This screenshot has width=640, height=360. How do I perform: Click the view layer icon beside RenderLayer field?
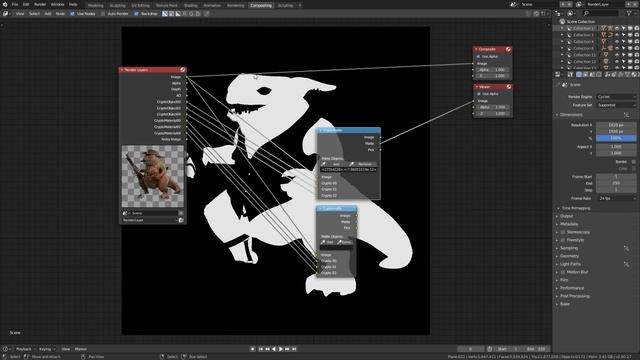pos(579,4)
